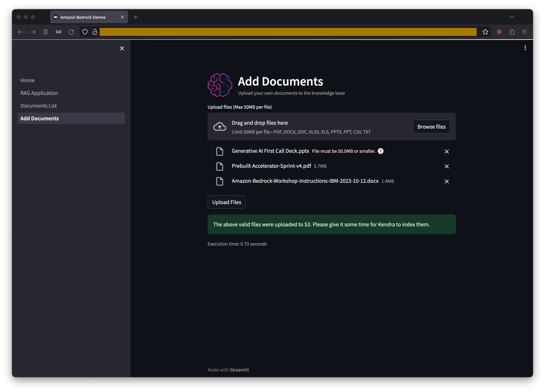Image resolution: width=545 pixels, height=392 pixels.
Task: Go to the Home page
Action: coord(27,80)
